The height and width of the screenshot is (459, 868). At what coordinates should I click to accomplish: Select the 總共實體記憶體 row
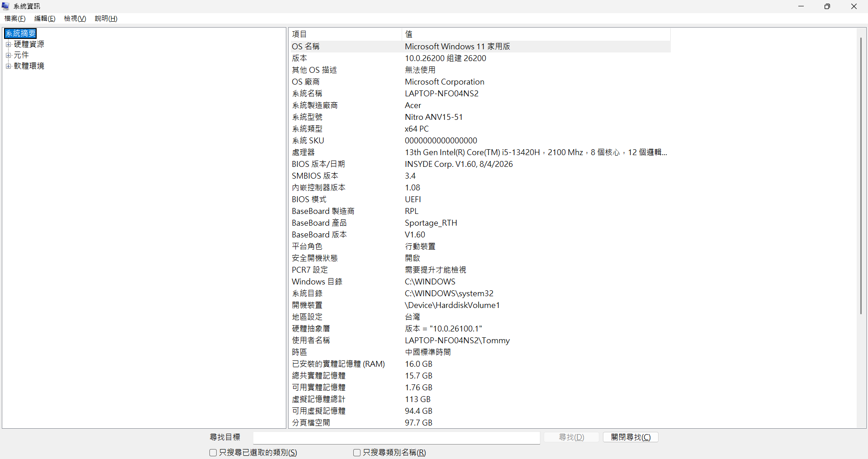[x=479, y=376]
